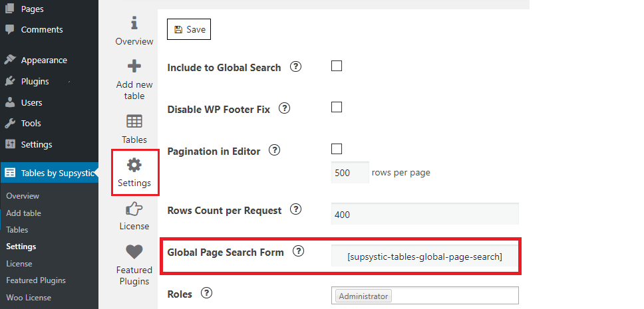Click the Save button
The image size is (644, 309).
point(189,29)
